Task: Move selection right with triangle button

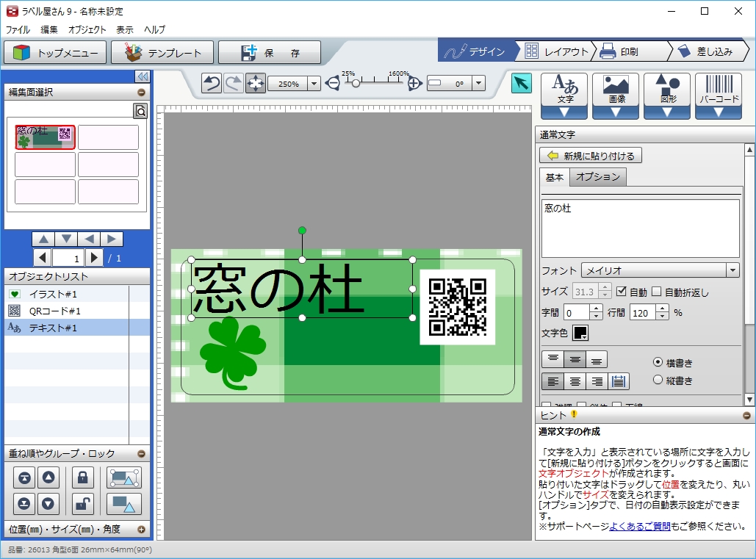Action: point(112,239)
